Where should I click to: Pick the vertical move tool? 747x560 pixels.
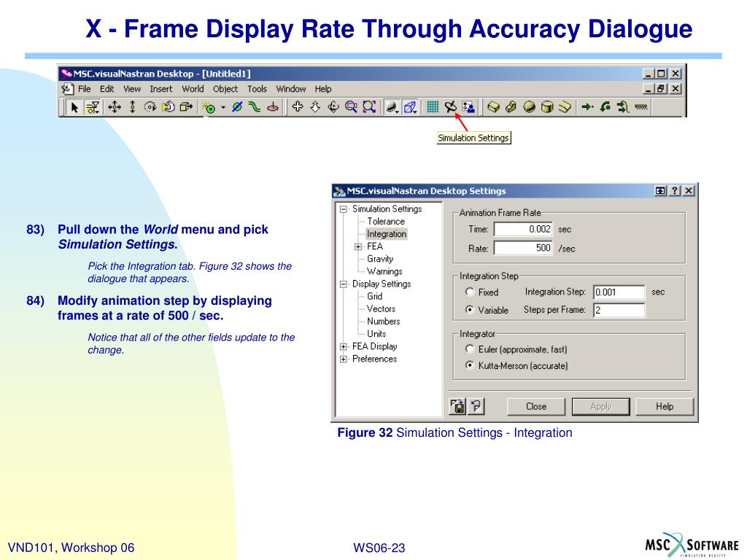[133, 107]
